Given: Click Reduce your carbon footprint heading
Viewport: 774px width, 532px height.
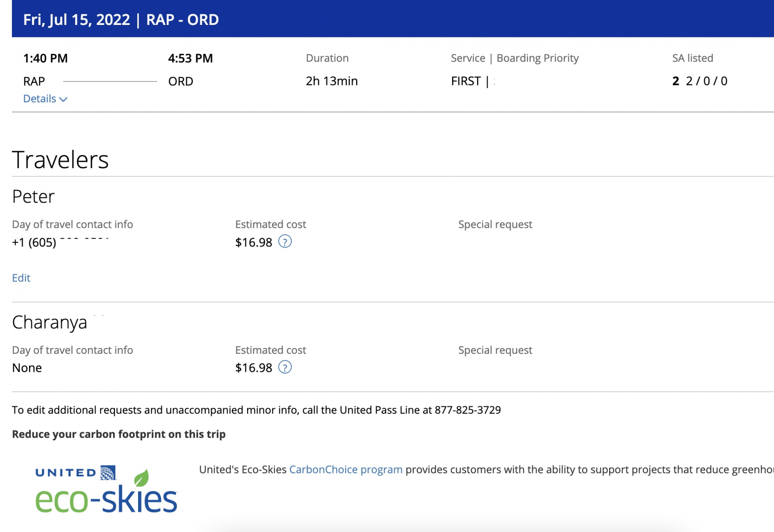Looking at the screenshot, I should (x=119, y=434).
